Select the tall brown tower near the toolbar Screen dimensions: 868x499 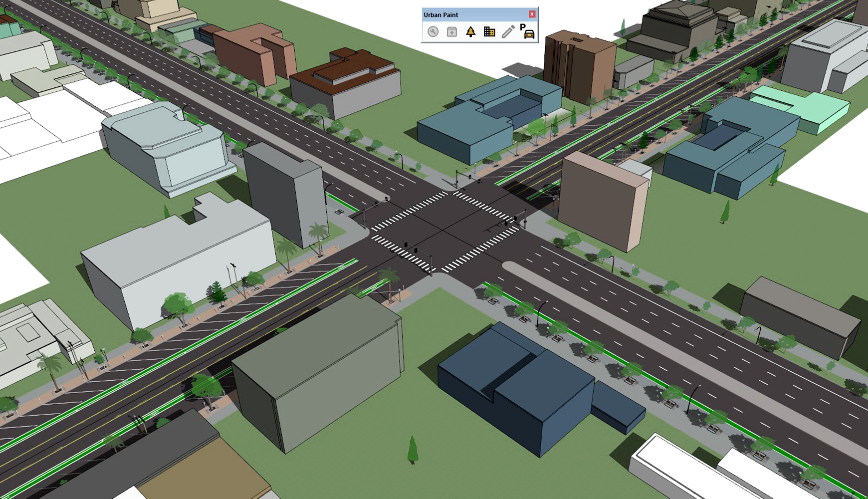pyautogui.click(x=579, y=67)
